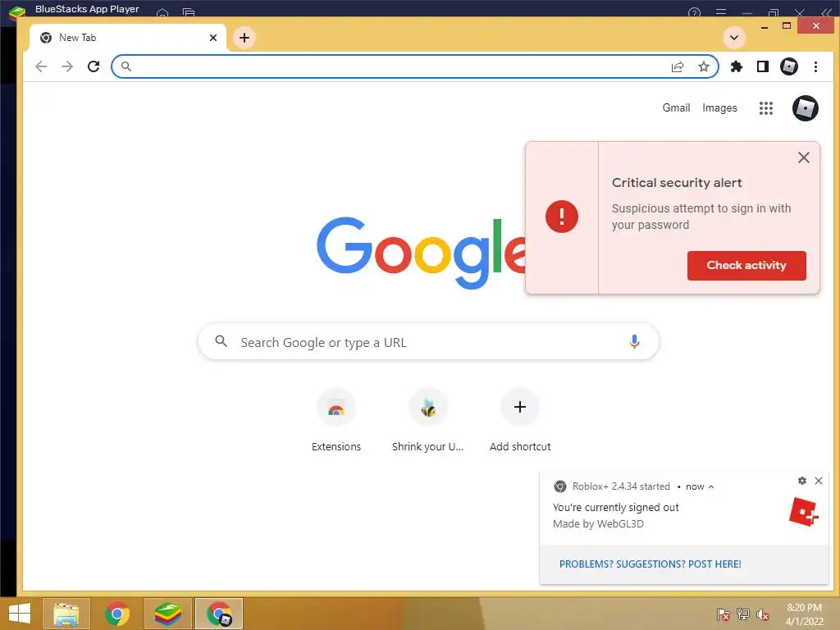
Task: Go forward using browser forward arrow
Action: coord(67,66)
